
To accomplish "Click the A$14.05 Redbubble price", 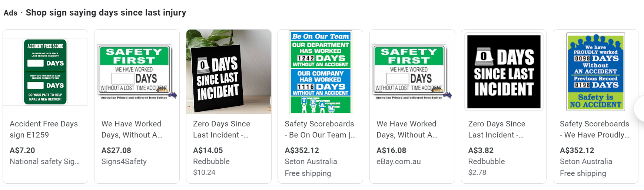I will click(x=208, y=150).
